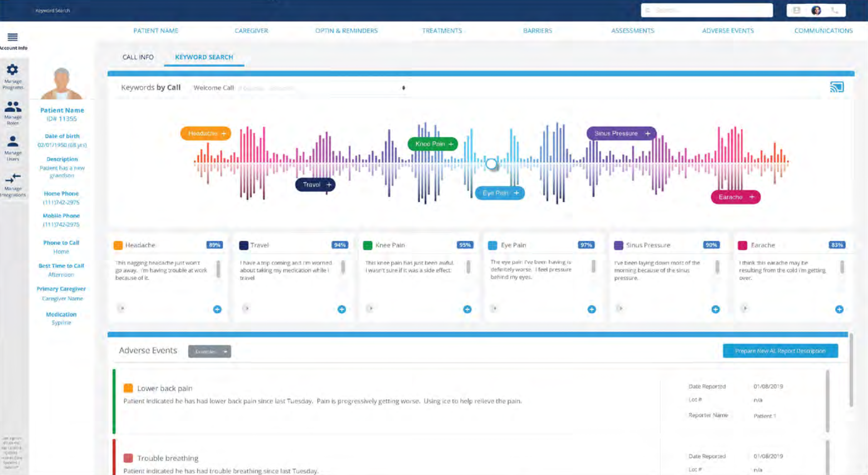Open the CAREGIVER menu
The image size is (868, 475).
[x=251, y=31]
